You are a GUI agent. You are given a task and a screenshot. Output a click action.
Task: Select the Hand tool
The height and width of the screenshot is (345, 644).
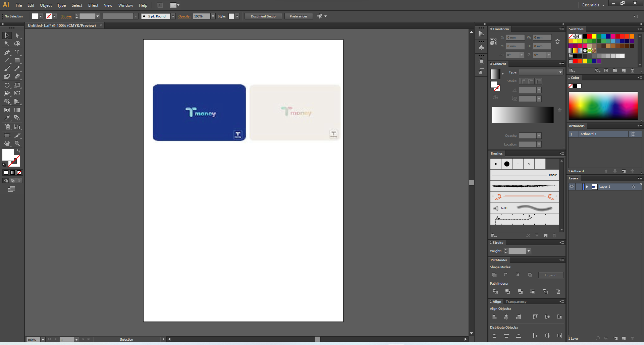[x=7, y=143]
